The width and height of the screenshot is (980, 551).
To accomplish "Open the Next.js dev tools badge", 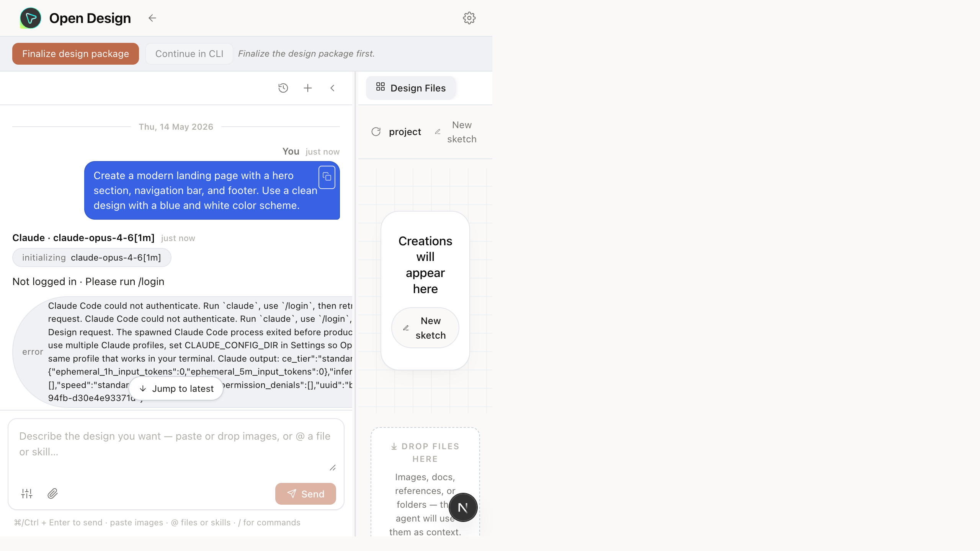I will (463, 507).
